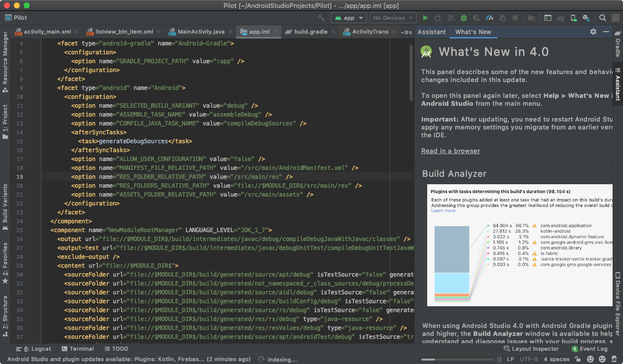Open the 6: Logcat tool window

[34, 349]
